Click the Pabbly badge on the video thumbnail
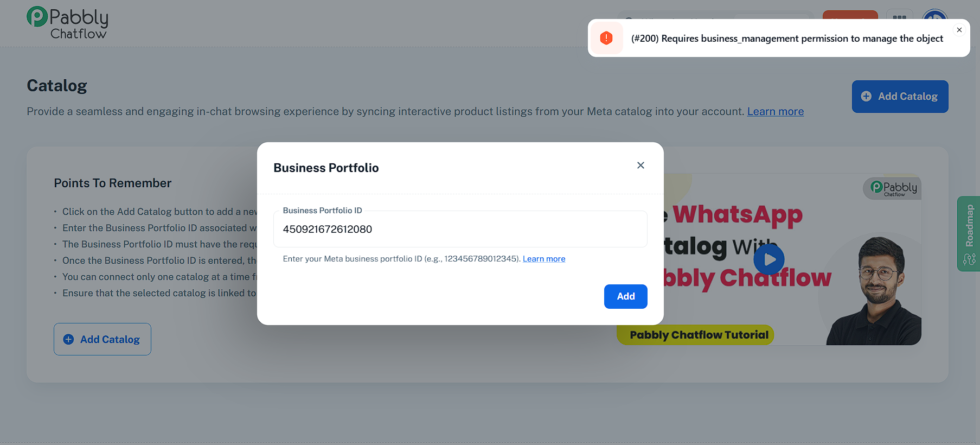Viewport: 980px width, 445px height. (893, 188)
